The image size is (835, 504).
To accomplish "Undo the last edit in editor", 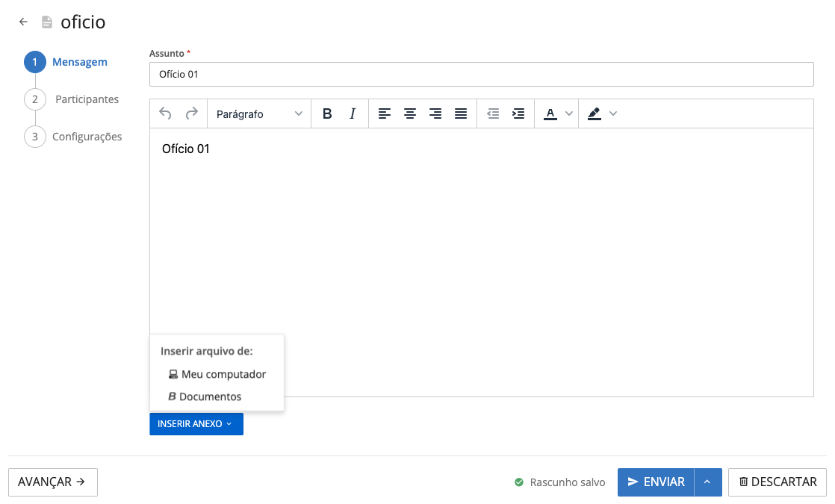I will [x=166, y=113].
